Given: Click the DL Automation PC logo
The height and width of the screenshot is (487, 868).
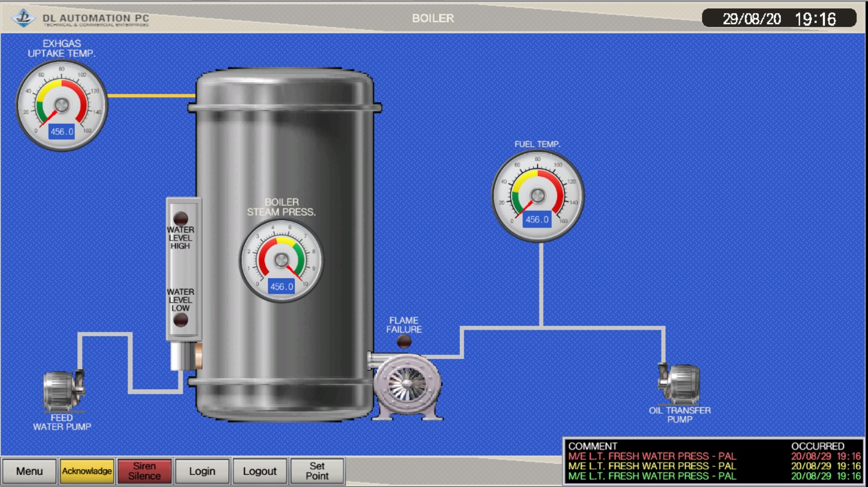Looking at the screenshot, I should 24,18.
